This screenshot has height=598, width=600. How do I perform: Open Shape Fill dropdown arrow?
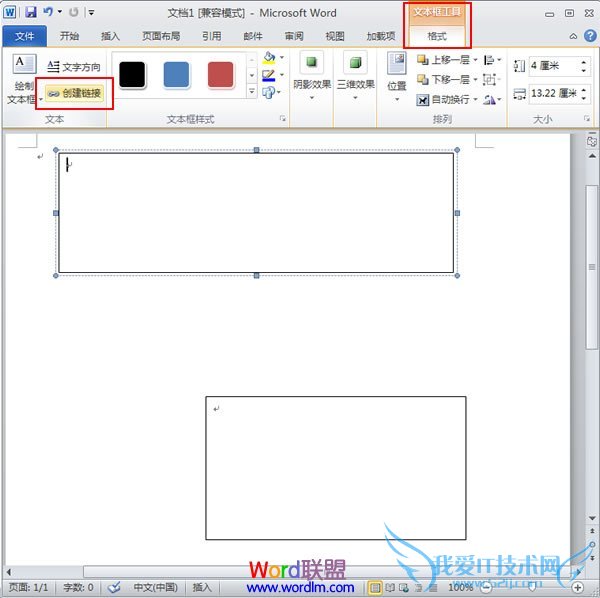[282, 57]
